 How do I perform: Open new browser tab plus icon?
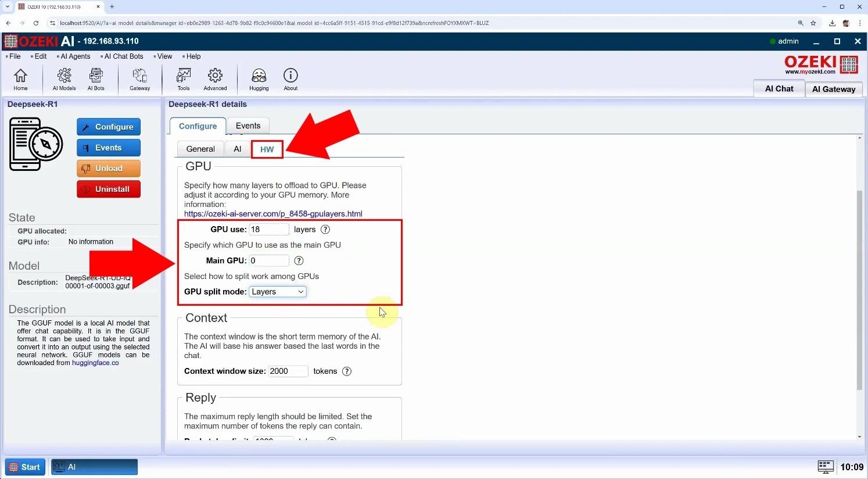click(x=112, y=7)
